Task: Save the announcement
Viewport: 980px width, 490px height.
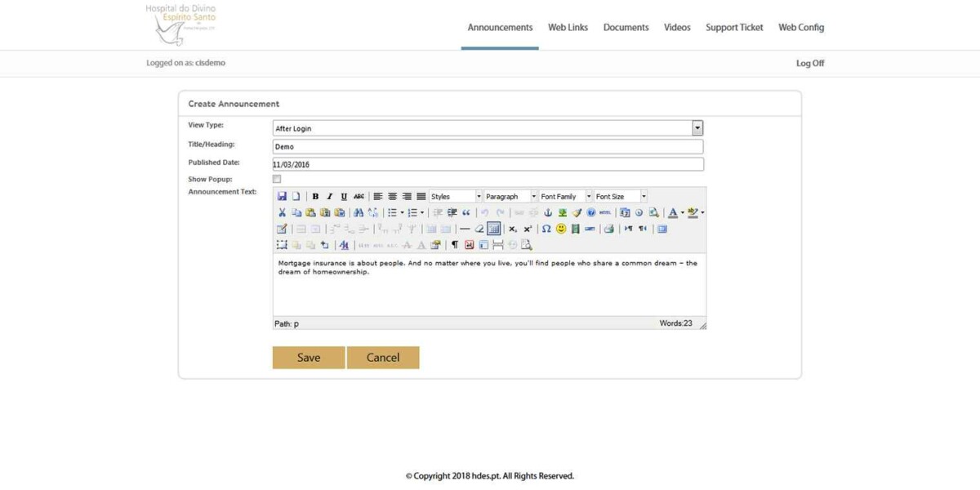Action: pos(309,357)
